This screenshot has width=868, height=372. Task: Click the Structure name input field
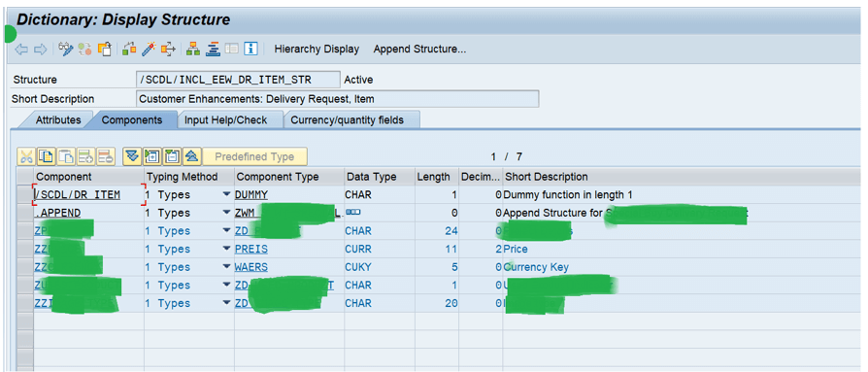tap(238, 80)
